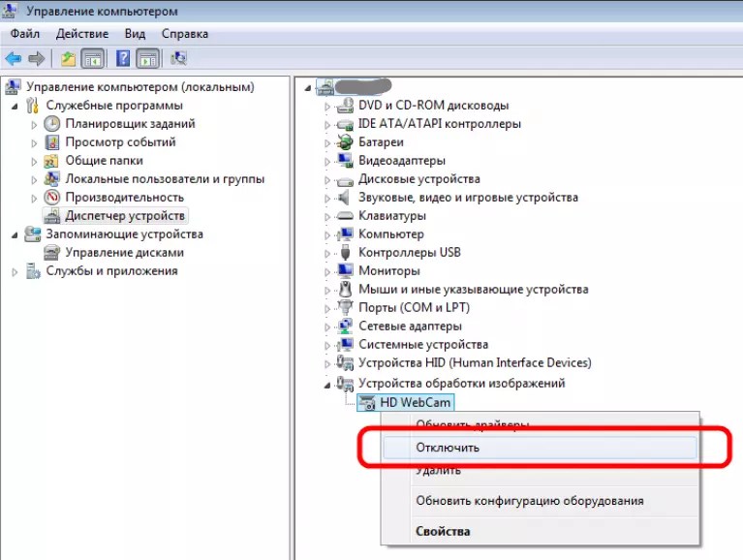
Task: Expand the Локальные пользователи и группы arrow
Action: point(34,180)
